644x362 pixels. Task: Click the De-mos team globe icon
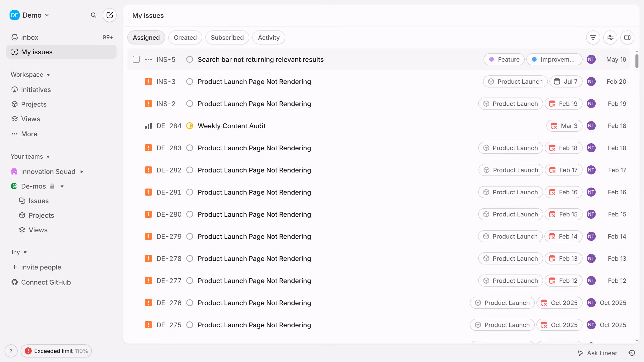pyautogui.click(x=14, y=186)
